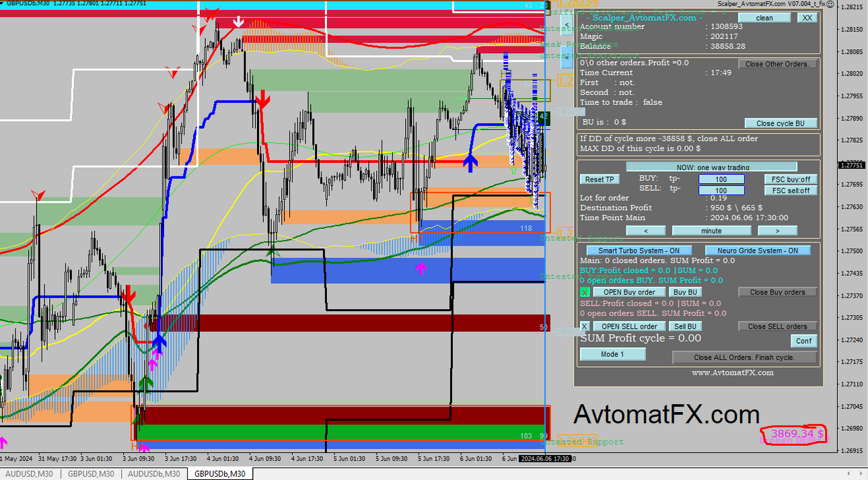Screen dimensions: 868x480
Task: Click the Reset TP button
Action: click(x=599, y=180)
